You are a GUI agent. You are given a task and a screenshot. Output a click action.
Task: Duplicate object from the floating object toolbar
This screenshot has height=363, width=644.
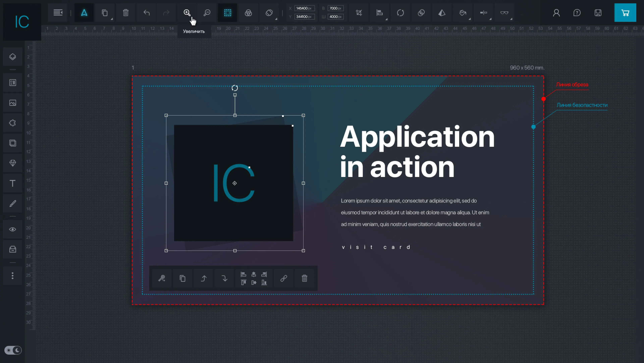pyautogui.click(x=182, y=278)
